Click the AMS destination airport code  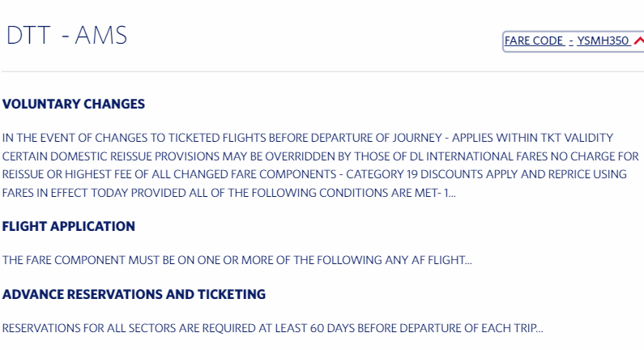101,36
